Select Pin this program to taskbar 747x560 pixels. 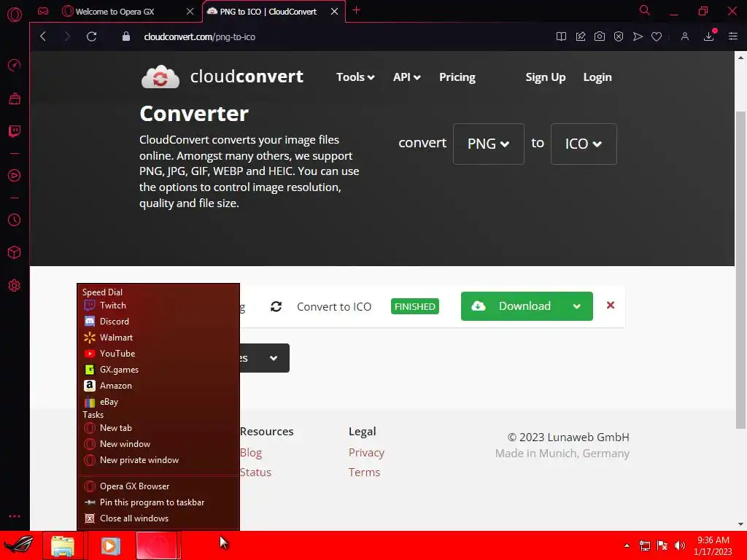coord(158,502)
